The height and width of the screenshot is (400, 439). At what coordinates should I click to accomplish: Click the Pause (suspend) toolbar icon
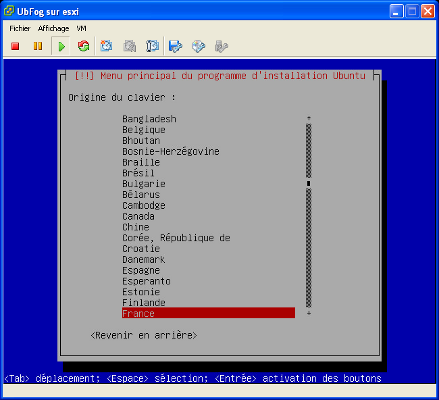click(38, 46)
